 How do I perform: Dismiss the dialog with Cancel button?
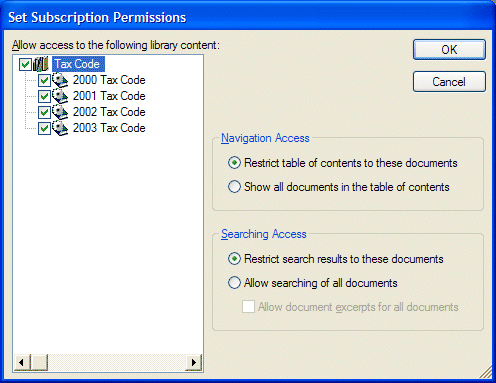click(449, 81)
